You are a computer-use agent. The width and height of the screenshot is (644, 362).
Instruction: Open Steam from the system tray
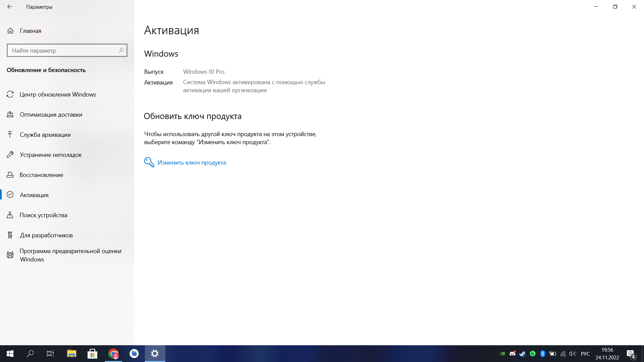[x=522, y=354]
